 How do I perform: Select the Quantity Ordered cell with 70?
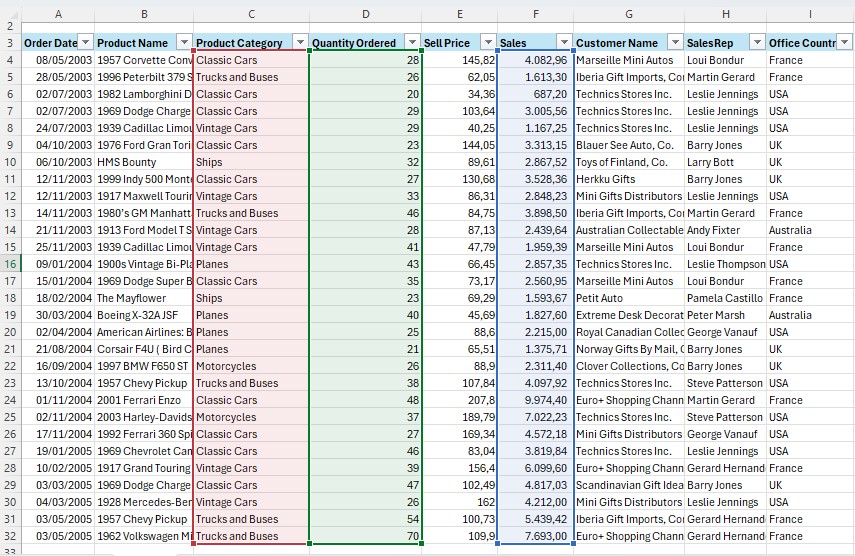point(366,536)
